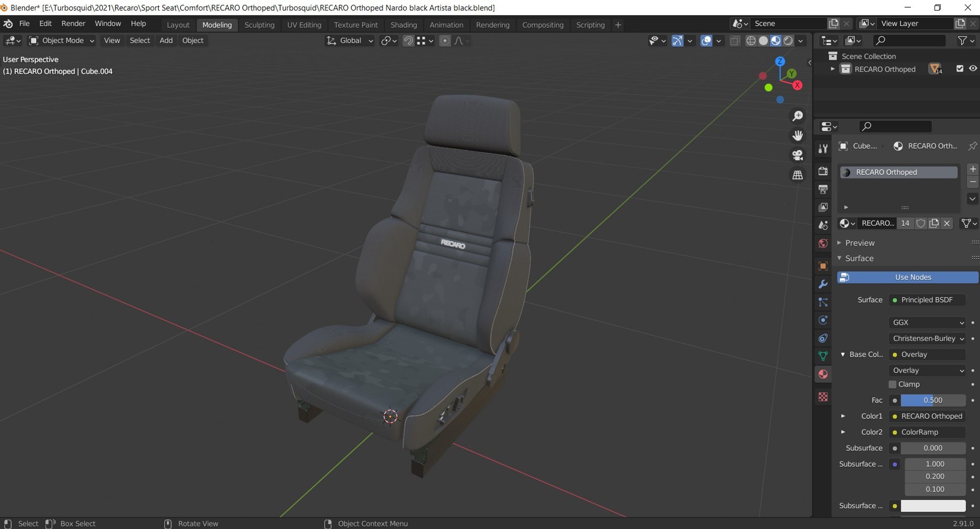The width and height of the screenshot is (980, 529).
Task: Switch to the Sculpting workspace tab
Action: point(259,25)
